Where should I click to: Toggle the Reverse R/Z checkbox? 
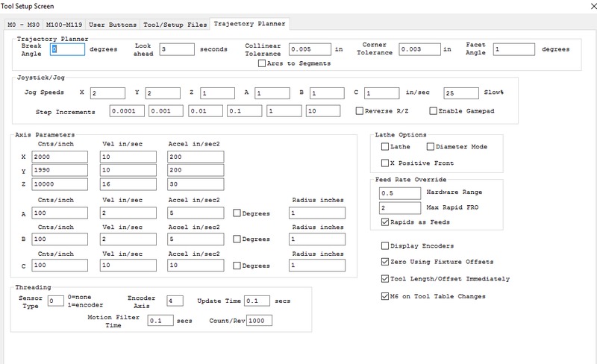359,111
